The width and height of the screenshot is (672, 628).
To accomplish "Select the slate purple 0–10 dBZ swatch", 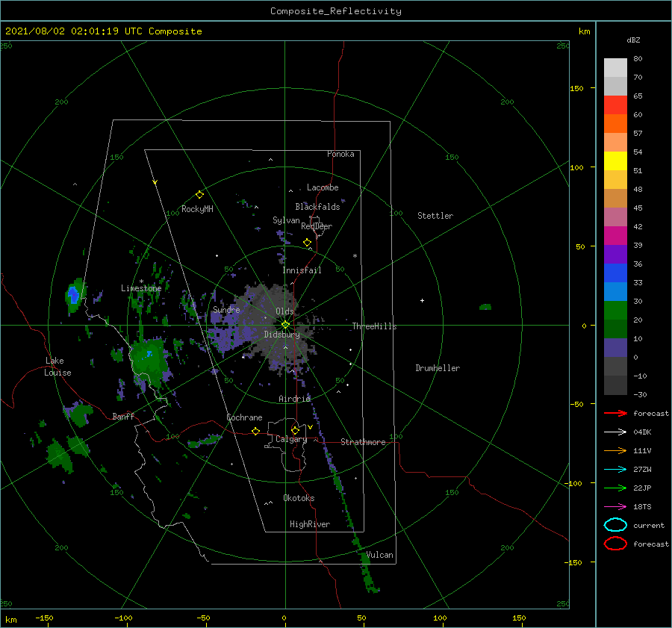I will click(x=615, y=348).
